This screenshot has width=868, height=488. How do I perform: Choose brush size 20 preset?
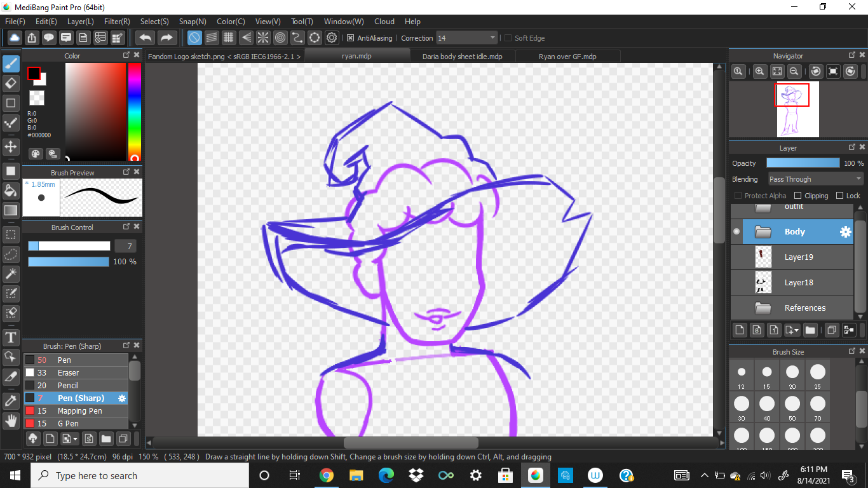[x=792, y=376]
